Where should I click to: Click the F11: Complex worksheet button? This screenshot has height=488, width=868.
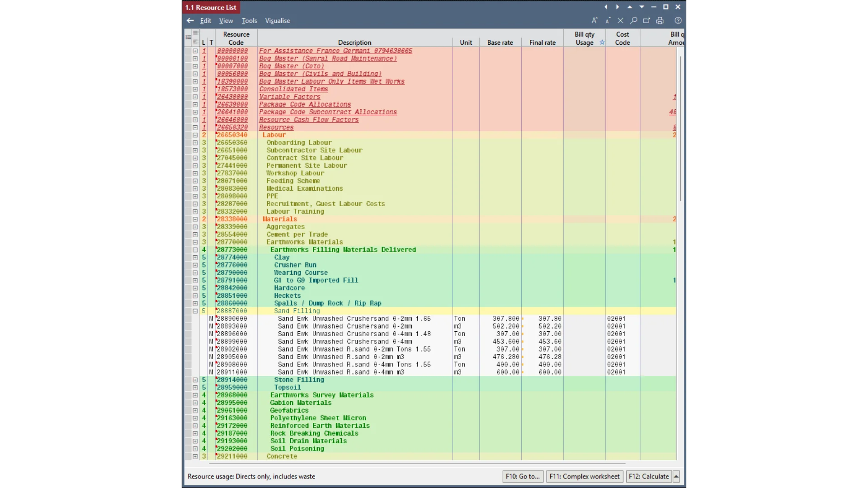(585, 476)
